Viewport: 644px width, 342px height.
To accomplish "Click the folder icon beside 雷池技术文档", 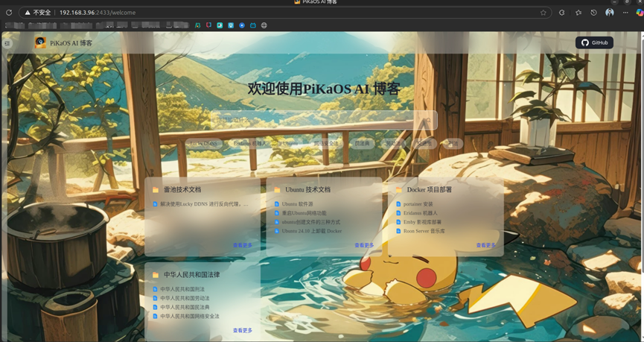I will pos(156,190).
